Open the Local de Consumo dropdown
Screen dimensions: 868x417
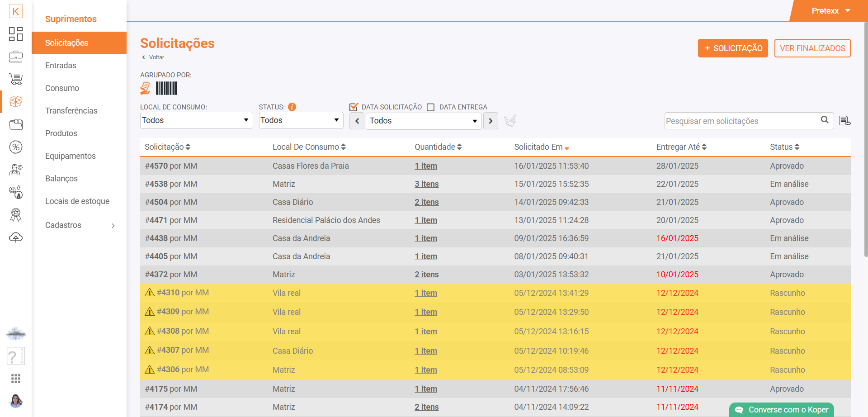click(x=196, y=120)
